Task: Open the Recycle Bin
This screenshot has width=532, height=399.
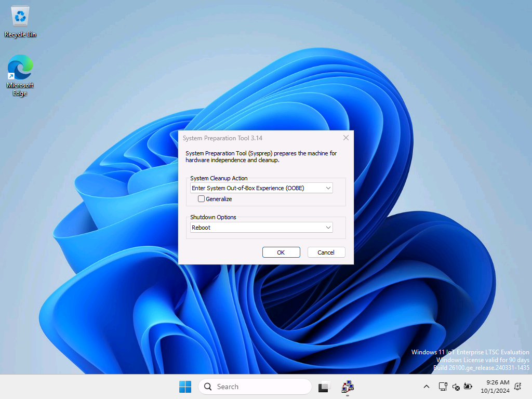Action: [20, 16]
